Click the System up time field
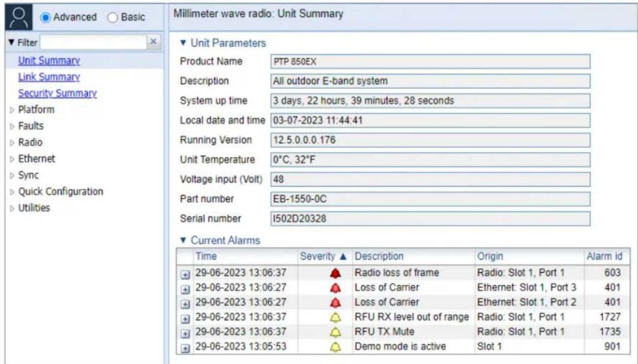638x364 pixels. coord(431,101)
